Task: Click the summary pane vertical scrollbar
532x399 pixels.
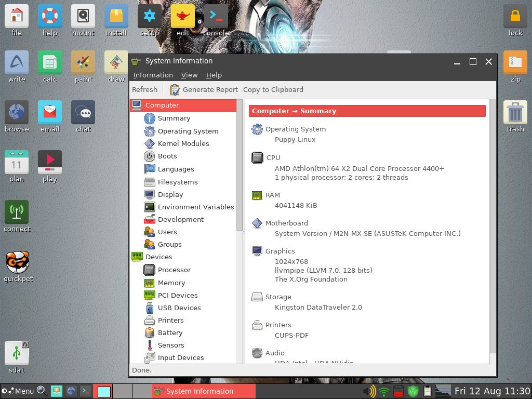Action: 493,225
